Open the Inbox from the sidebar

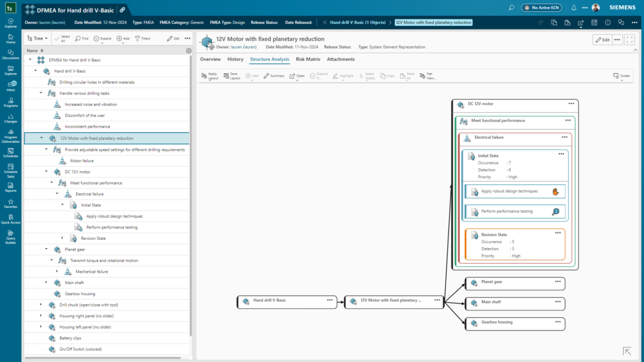pyautogui.click(x=11, y=86)
